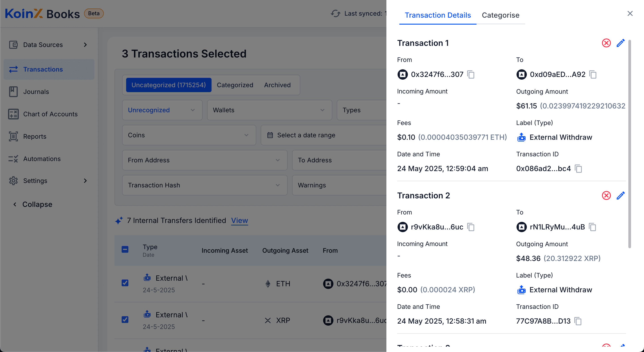Image resolution: width=644 pixels, height=352 pixels.
Task: Toggle the select-all header checkbox
Action: pos(125,250)
